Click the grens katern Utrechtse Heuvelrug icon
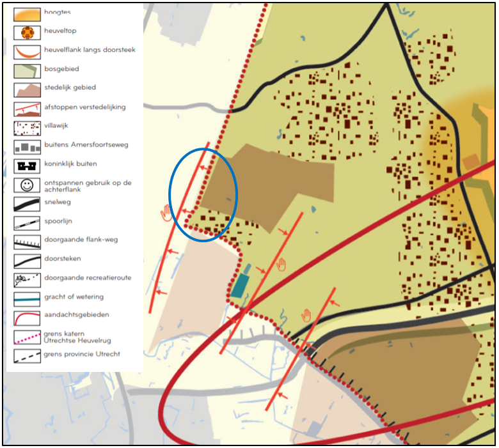Viewport: 499px width, 448px height. tap(27, 337)
